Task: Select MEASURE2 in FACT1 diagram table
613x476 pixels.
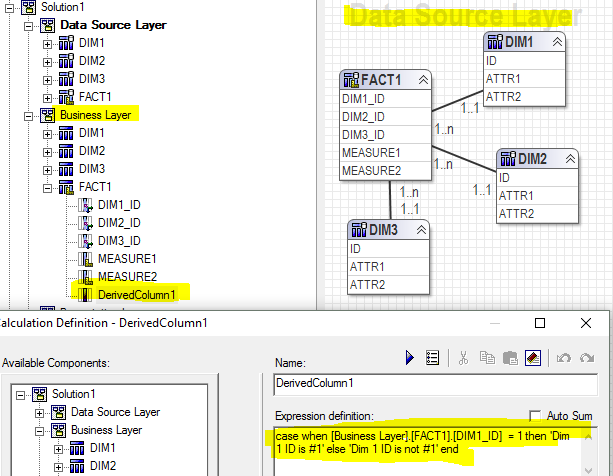Action: point(385,171)
